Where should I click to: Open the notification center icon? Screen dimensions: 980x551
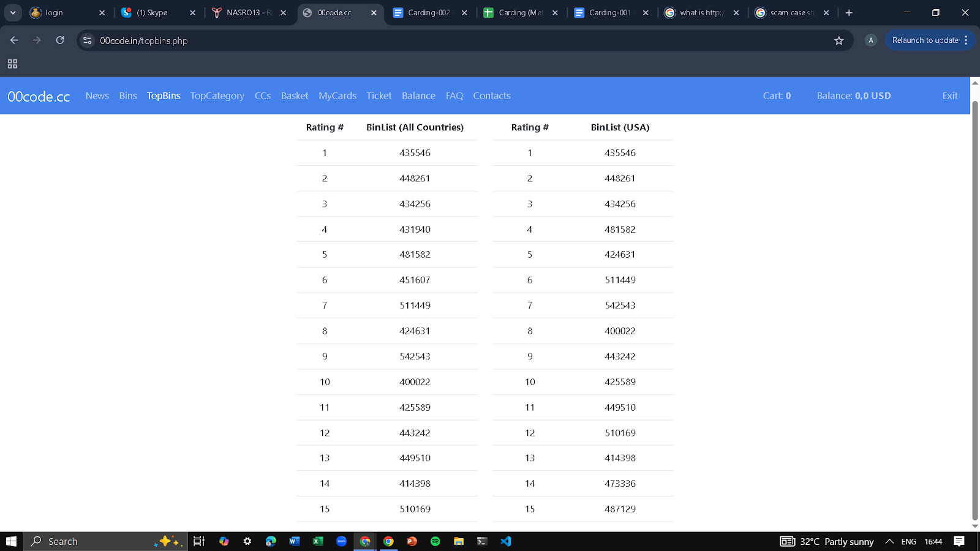click(x=959, y=541)
